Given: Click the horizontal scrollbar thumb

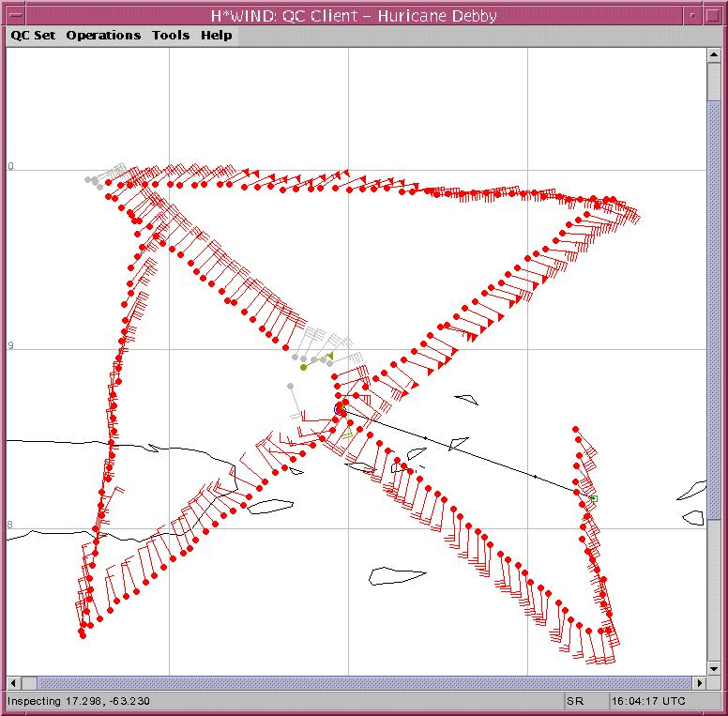Looking at the screenshot, I should (356, 682).
